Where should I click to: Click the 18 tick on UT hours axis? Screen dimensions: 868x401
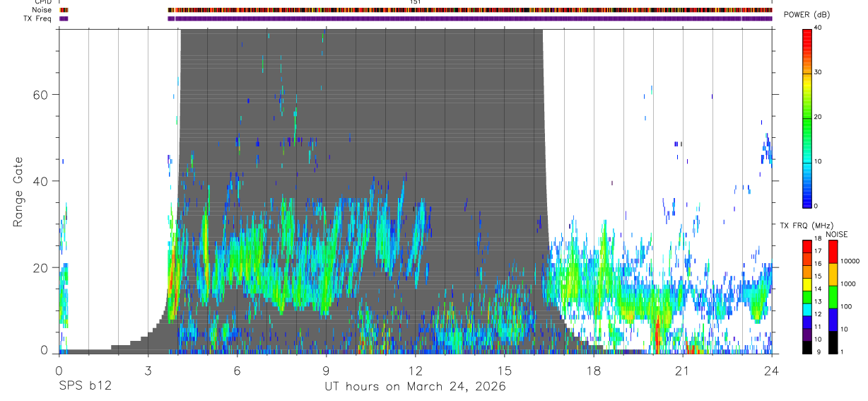[x=594, y=370]
